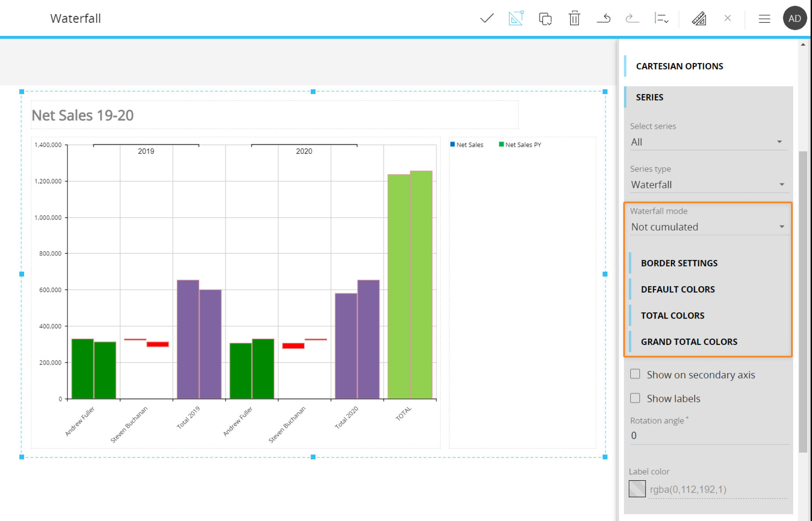Click the duplicate object icon
Viewport: 812px width, 521px height.
[545, 18]
